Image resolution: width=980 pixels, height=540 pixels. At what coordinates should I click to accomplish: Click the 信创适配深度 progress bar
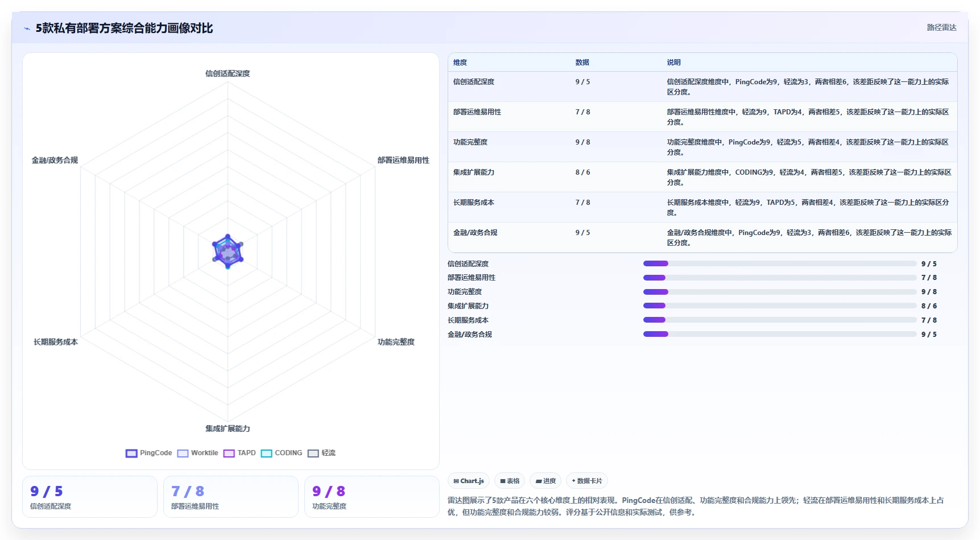[x=780, y=263]
